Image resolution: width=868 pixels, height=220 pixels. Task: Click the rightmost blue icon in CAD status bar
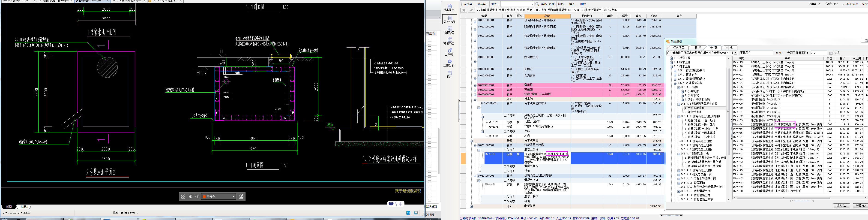pyautogui.click(x=416, y=213)
